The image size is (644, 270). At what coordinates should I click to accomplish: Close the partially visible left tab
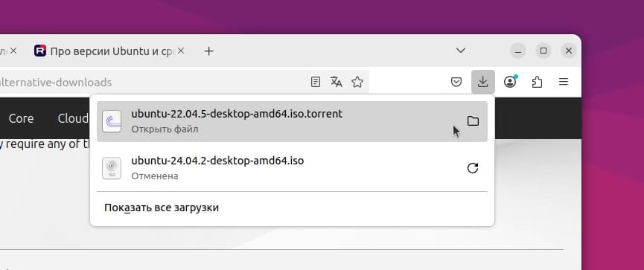[x=13, y=51]
